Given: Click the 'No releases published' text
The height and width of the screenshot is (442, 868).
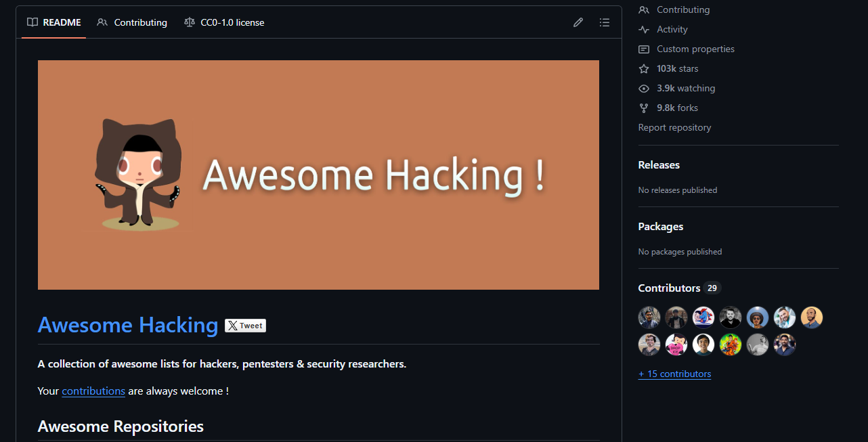Looking at the screenshot, I should click(678, 190).
